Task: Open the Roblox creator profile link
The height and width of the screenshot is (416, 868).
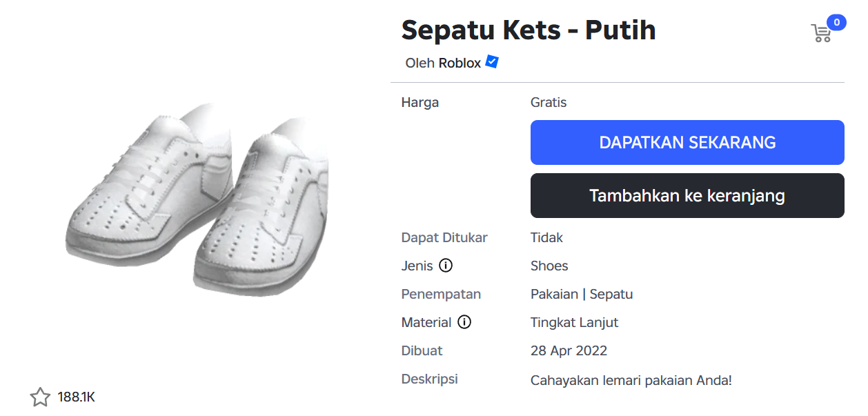Action: [460, 62]
